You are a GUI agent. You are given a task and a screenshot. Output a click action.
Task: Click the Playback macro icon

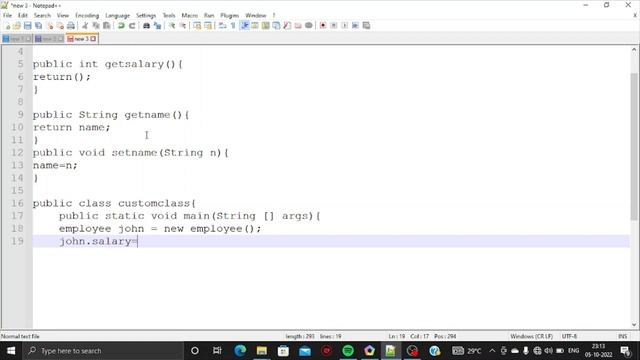[344, 26]
